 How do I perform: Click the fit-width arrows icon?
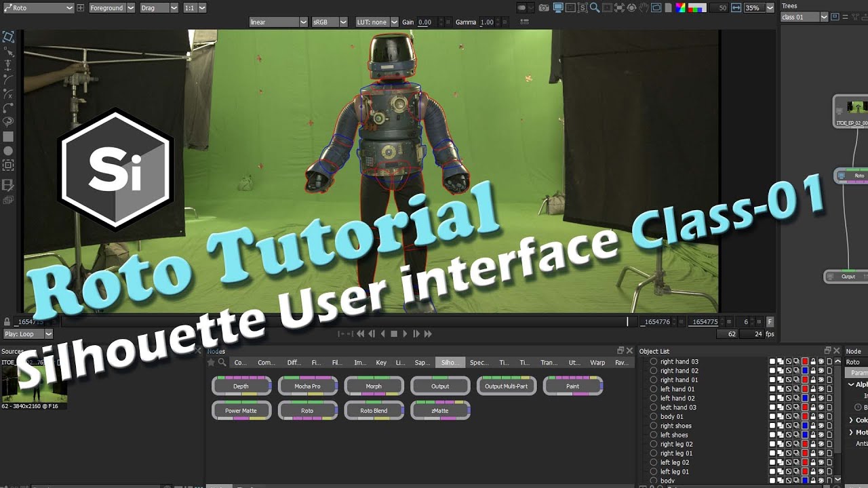pos(736,8)
